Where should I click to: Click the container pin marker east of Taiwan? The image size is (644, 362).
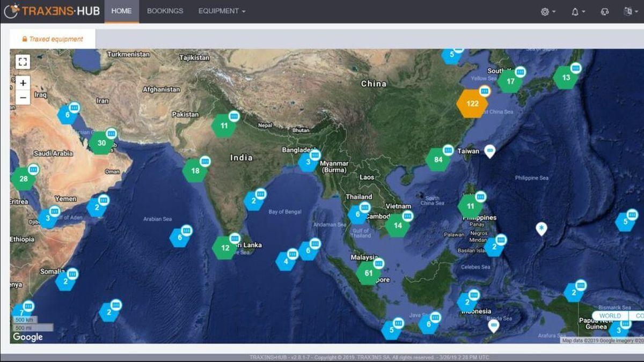click(x=489, y=151)
